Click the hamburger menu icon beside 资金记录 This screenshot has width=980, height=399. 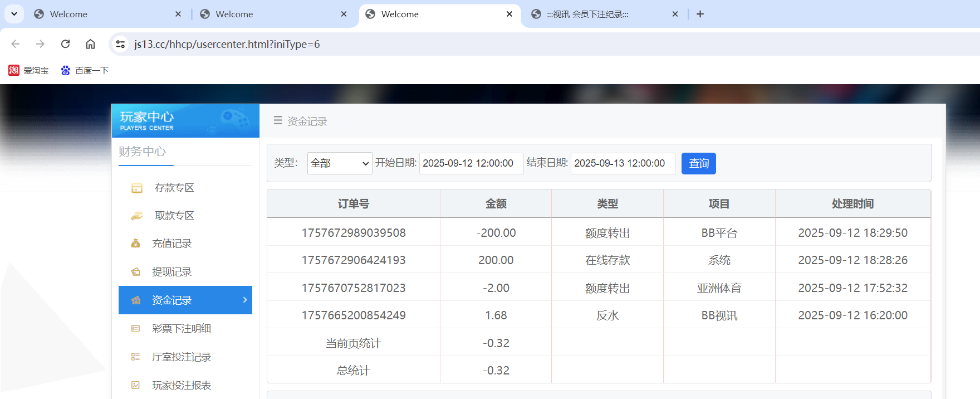(278, 120)
